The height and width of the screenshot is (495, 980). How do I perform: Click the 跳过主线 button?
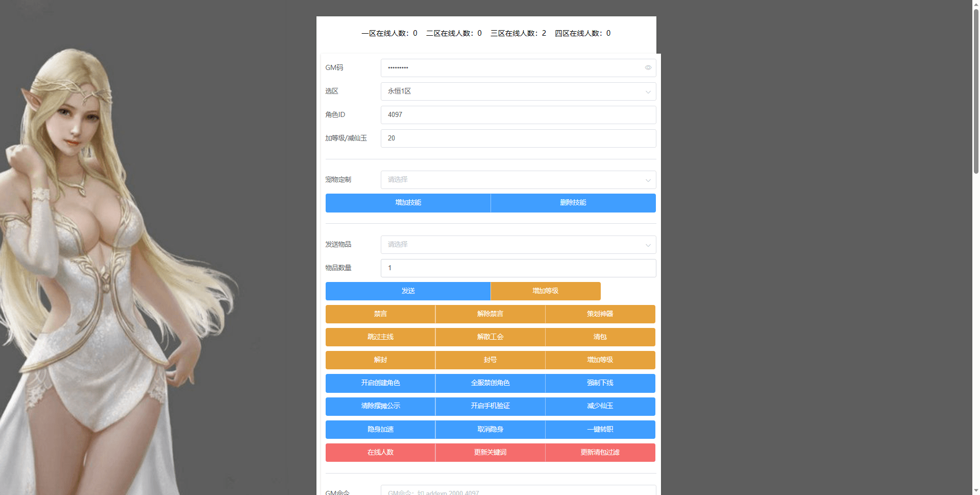[380, 337]
